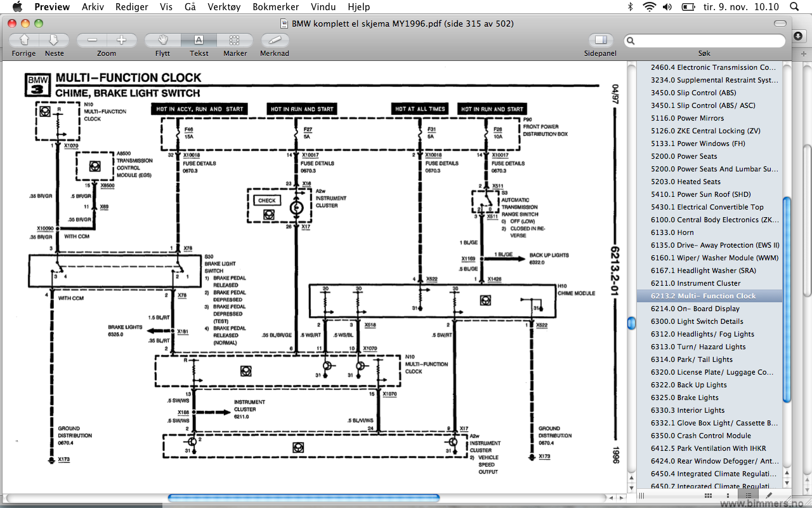Select 5203.0 Heated Seats entry
Screen dimensions: 812x508
(710, 182)
